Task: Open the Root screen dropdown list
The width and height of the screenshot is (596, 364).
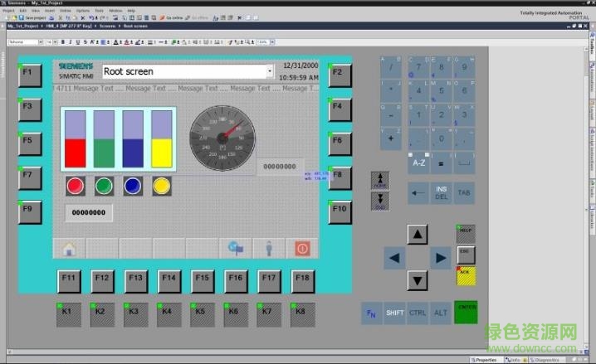Action: coord(270,72)
